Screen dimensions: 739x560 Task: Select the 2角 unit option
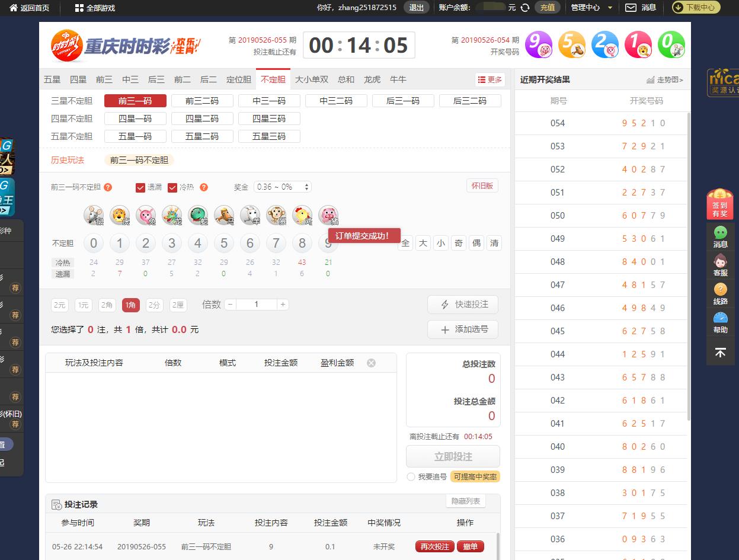pyautogui.click(x=107, y=305)
